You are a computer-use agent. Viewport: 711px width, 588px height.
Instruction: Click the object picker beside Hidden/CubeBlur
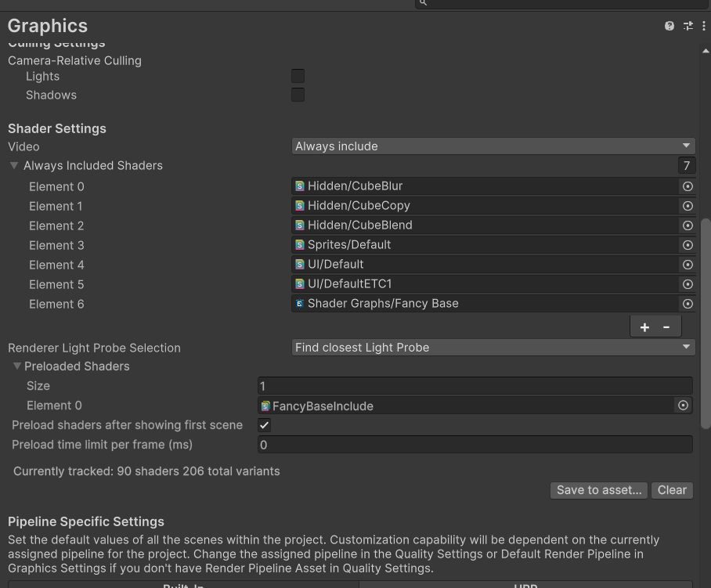[x=688, y=186]
